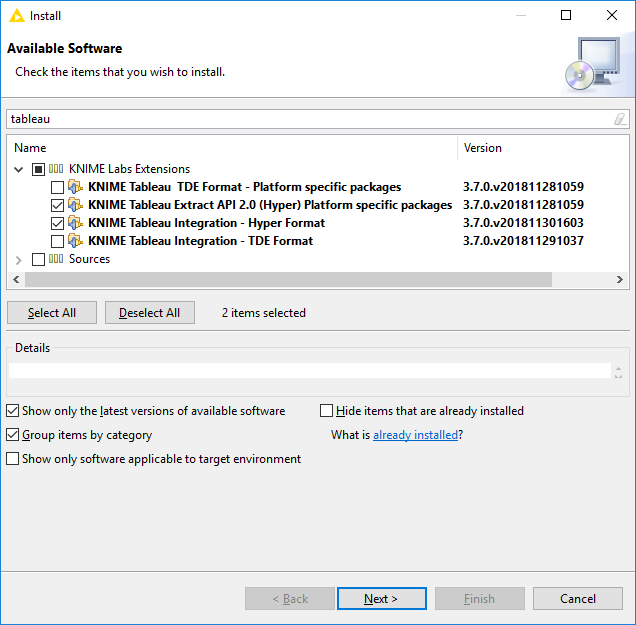Uncheck KNIME Tableau Extract API 2.0 checkbox
Viewport: 636px width, 625px height.
coord(57,205)
